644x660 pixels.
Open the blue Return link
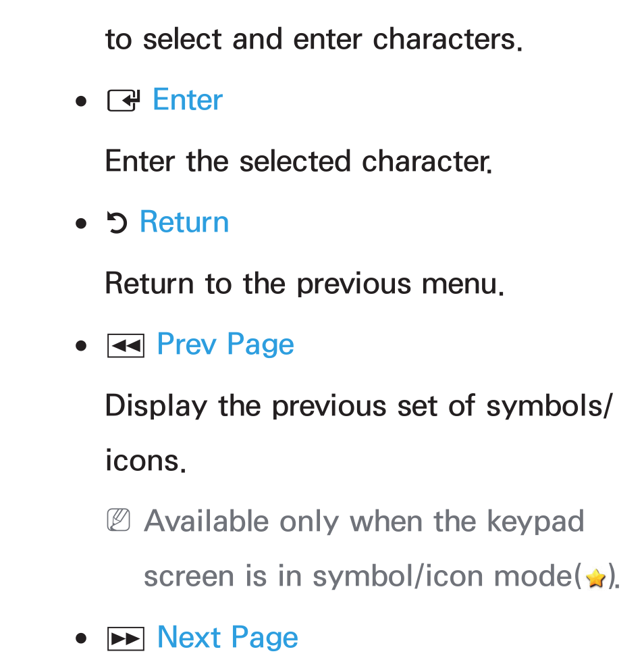(184, 222)
